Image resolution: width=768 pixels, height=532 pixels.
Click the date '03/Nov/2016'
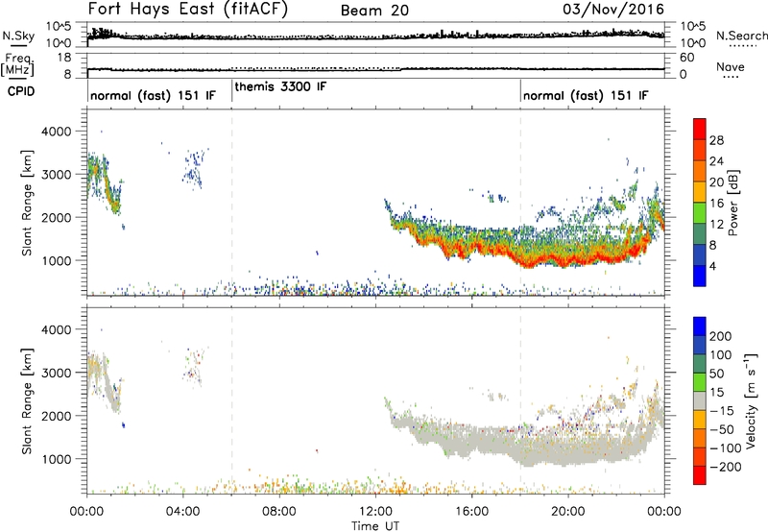coord(613,10)
